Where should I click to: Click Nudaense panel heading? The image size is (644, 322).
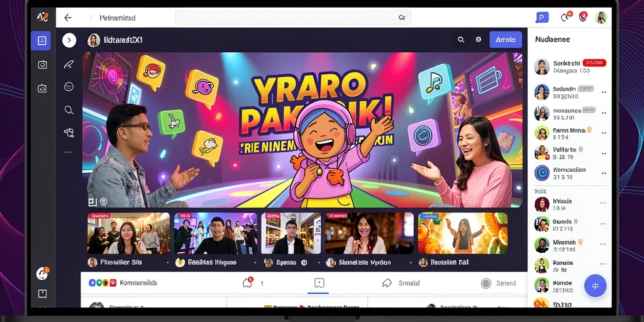[x=552, y=40]
